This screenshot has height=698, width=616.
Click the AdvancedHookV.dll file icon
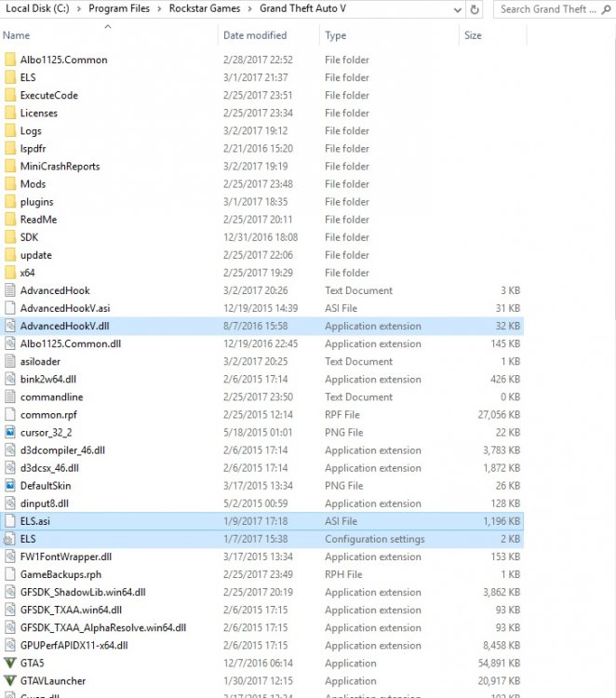(x=10, y=326)
